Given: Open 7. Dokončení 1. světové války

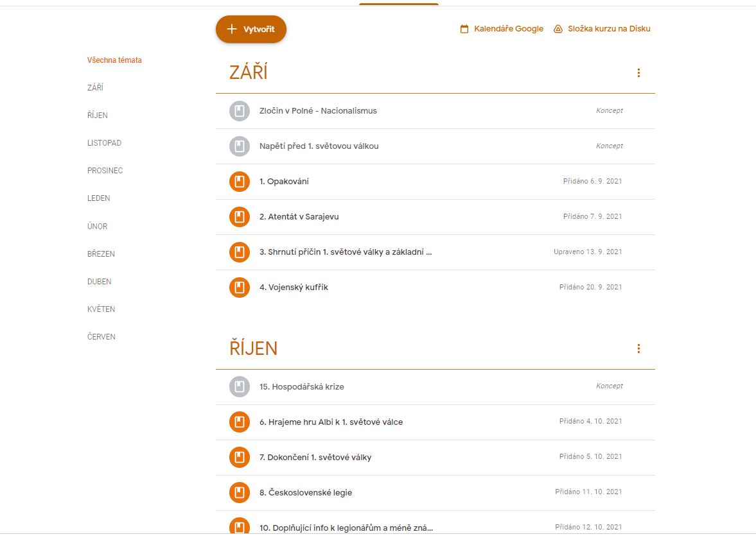Looking at the screenshot, I should pyautogui.click(x=315, y=458).
